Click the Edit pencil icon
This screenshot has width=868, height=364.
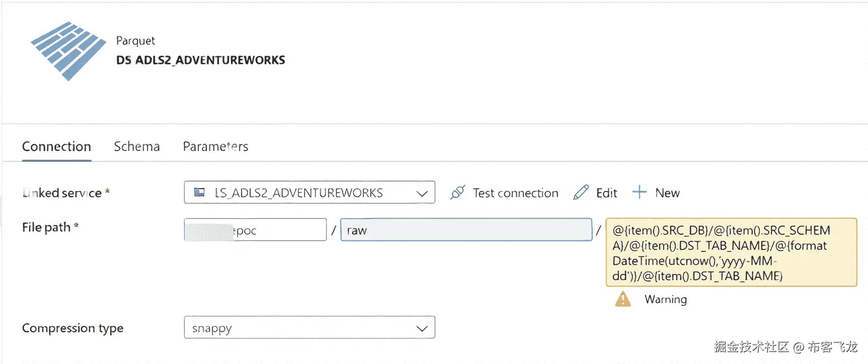581,192
